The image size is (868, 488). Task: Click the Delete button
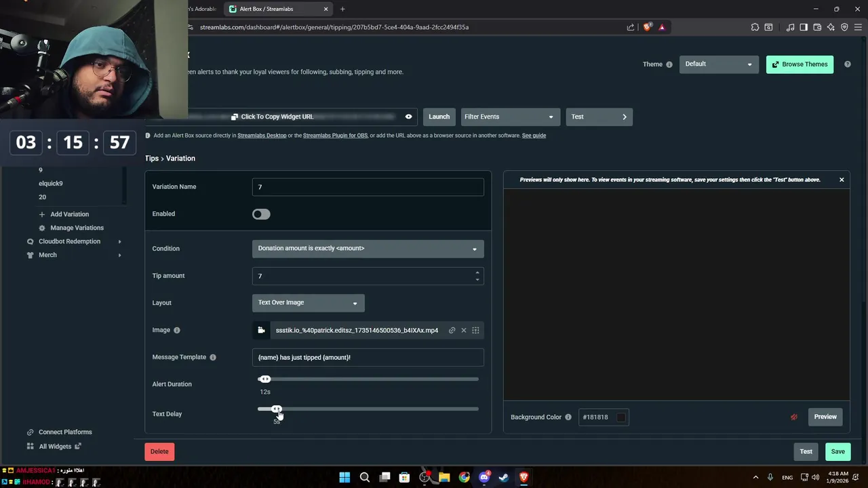pyautogui.click(x=159, y=451)
